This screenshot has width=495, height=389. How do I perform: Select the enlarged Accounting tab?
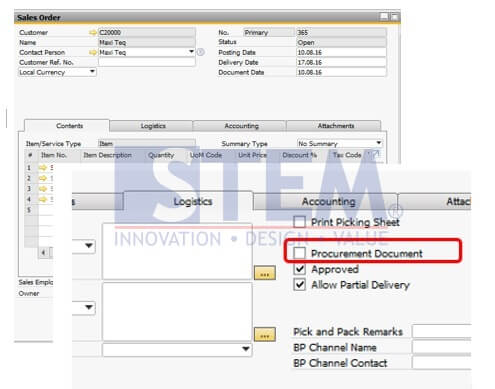pyautogui.click(x=328, y=202)
